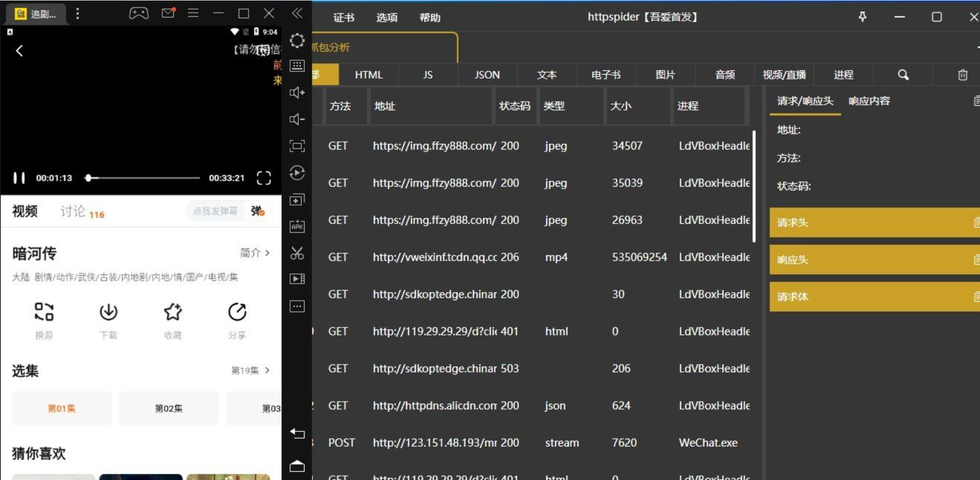
Task: Click the 收藏 favorite star icon
Action: [x=173, y=312]
